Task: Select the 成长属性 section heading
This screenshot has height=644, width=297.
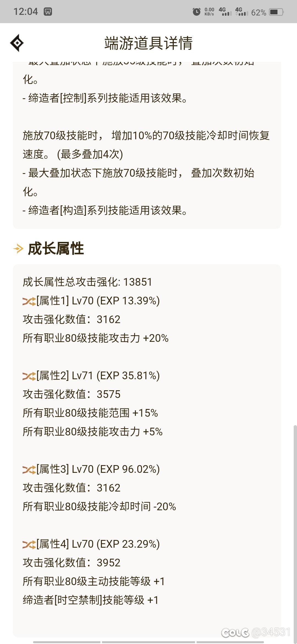Action: [x=56, y=249]
